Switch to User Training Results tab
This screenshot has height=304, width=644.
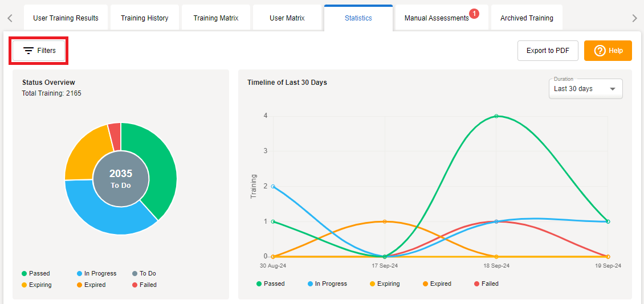tap(66, 18)
